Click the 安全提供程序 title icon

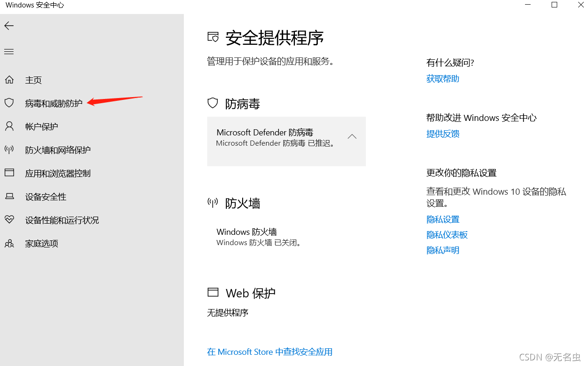213,37
